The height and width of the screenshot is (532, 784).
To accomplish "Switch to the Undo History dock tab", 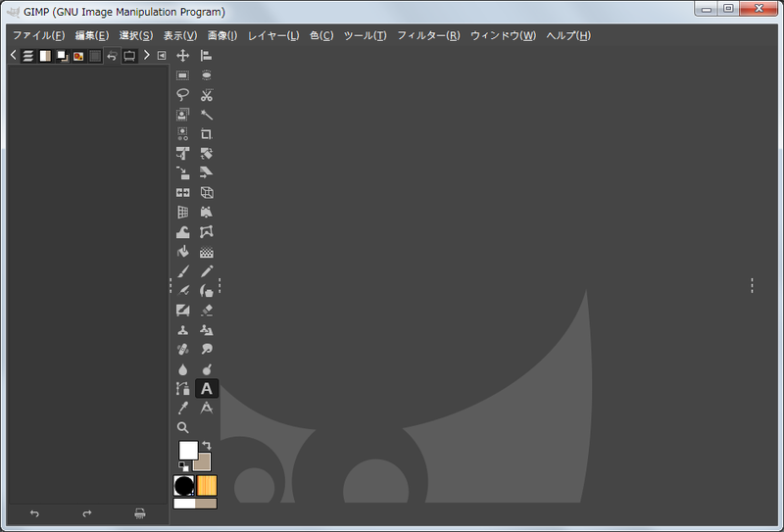I will [x=112, y=56].
